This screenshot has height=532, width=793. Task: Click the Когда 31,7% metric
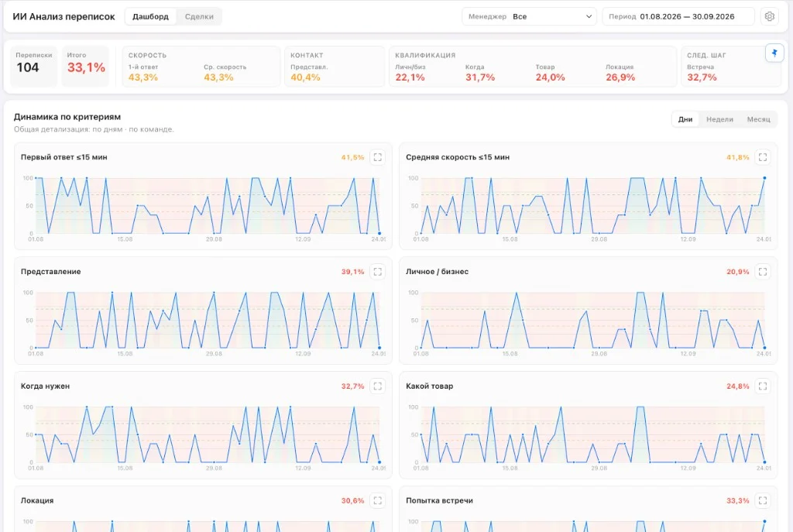(x=480, y=72)
